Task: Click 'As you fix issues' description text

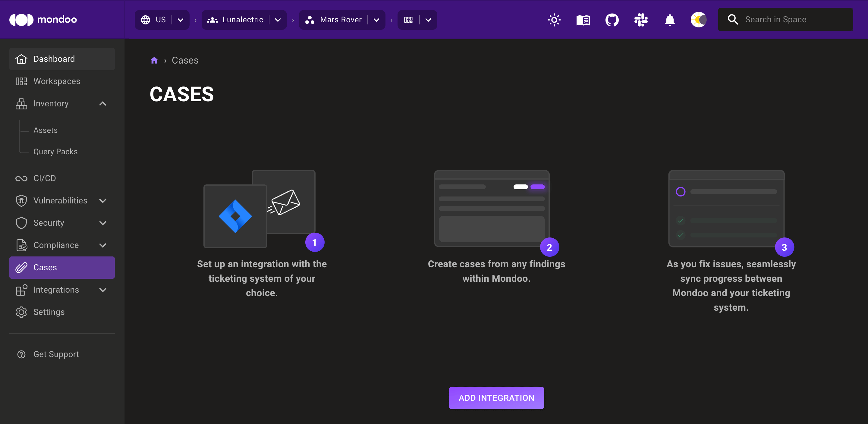Action: (x=731, y=285)
